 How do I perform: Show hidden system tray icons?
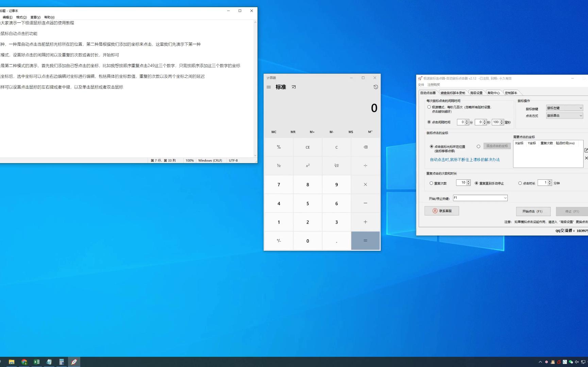[540, 362]
